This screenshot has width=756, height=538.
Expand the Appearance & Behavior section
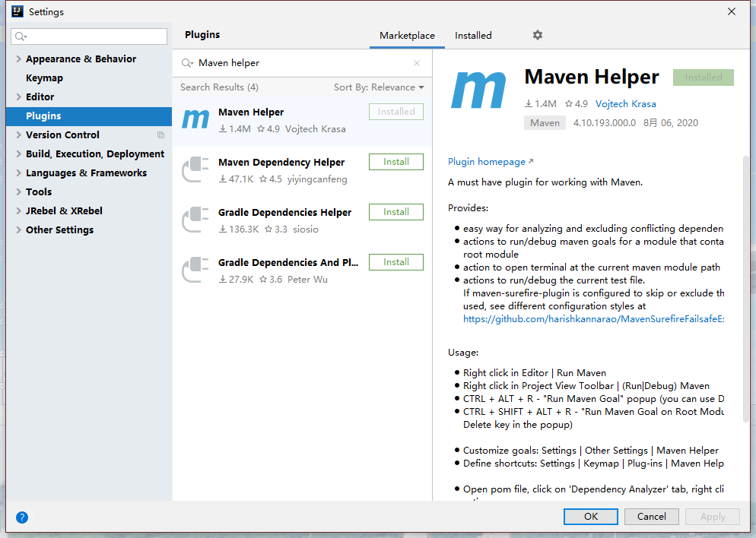click(18, 59)
